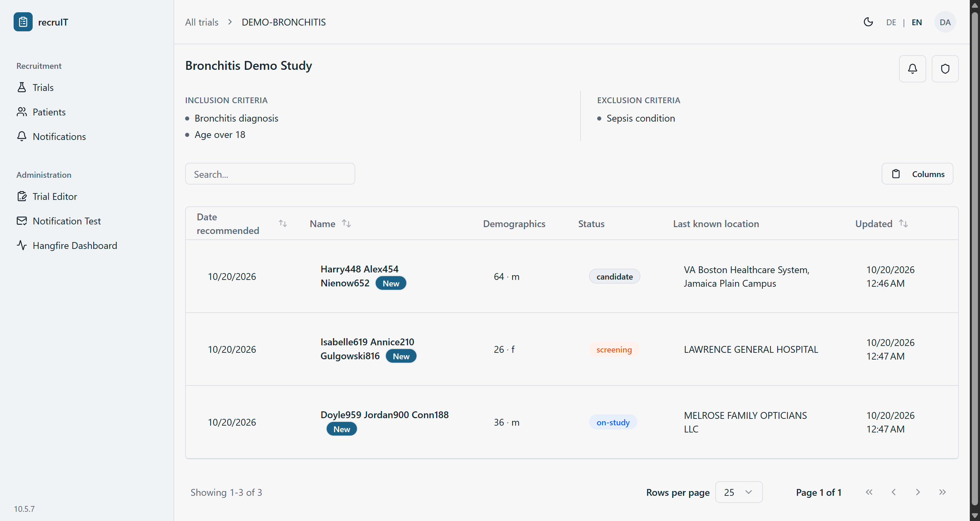Click the Status column header

[x=591, y=224]
